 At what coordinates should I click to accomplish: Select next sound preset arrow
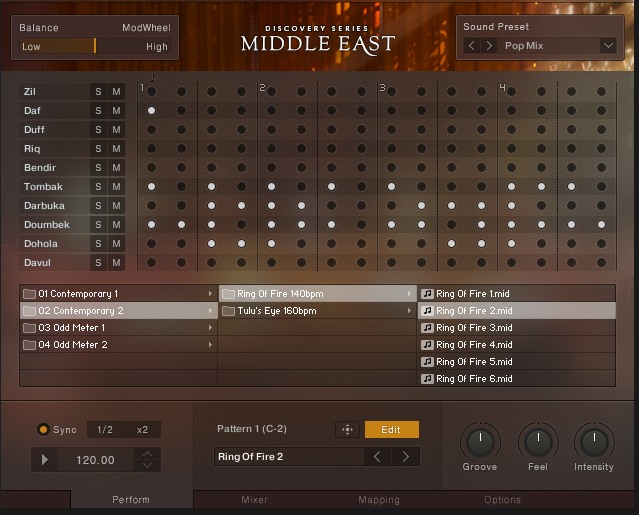[489, 46]
